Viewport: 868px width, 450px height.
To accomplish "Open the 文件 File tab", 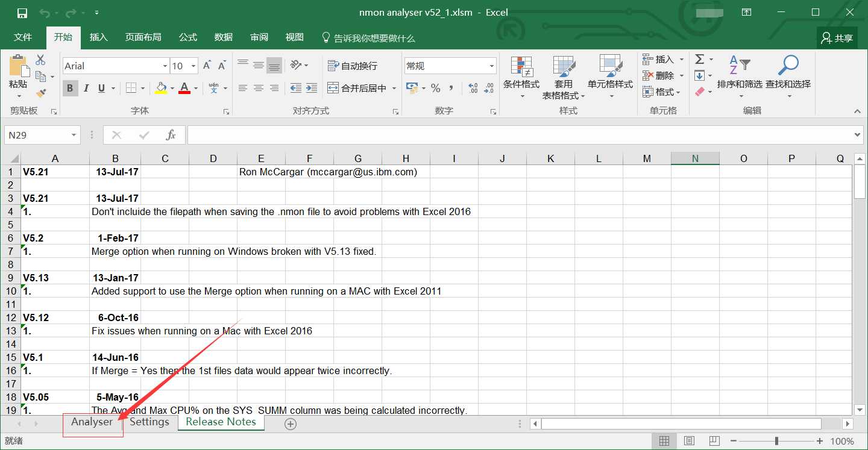I will (23, 37).
